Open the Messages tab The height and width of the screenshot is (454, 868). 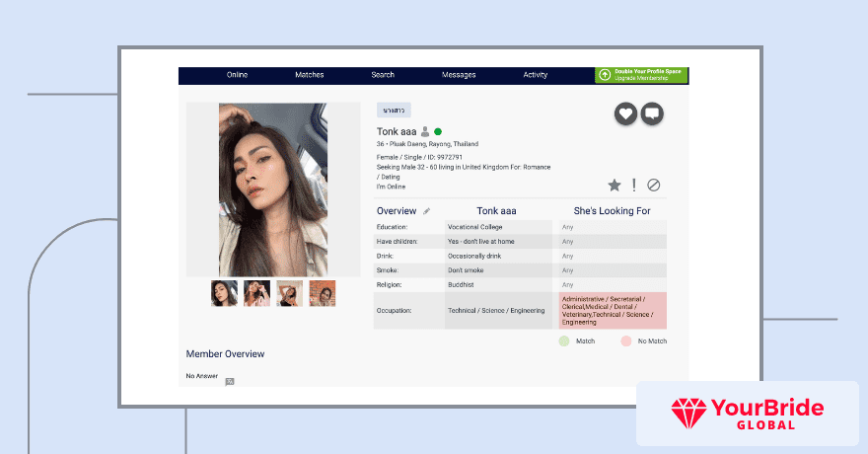(459, 75)
